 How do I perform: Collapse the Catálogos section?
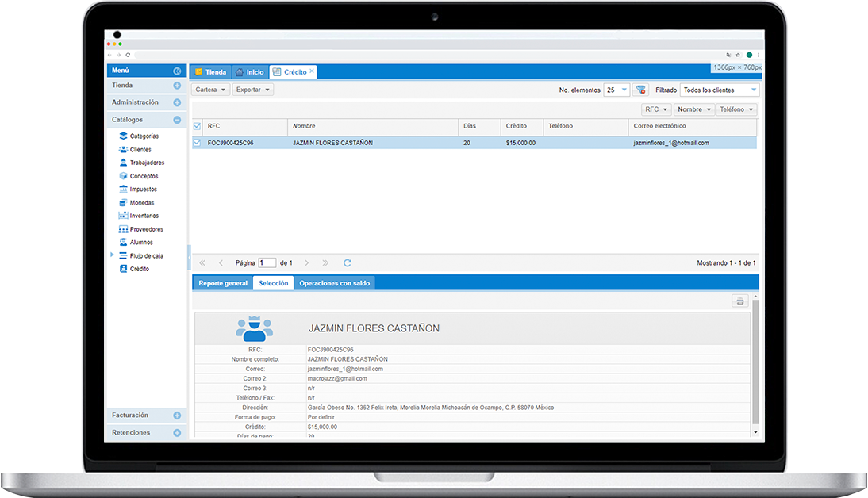[177, 120]
